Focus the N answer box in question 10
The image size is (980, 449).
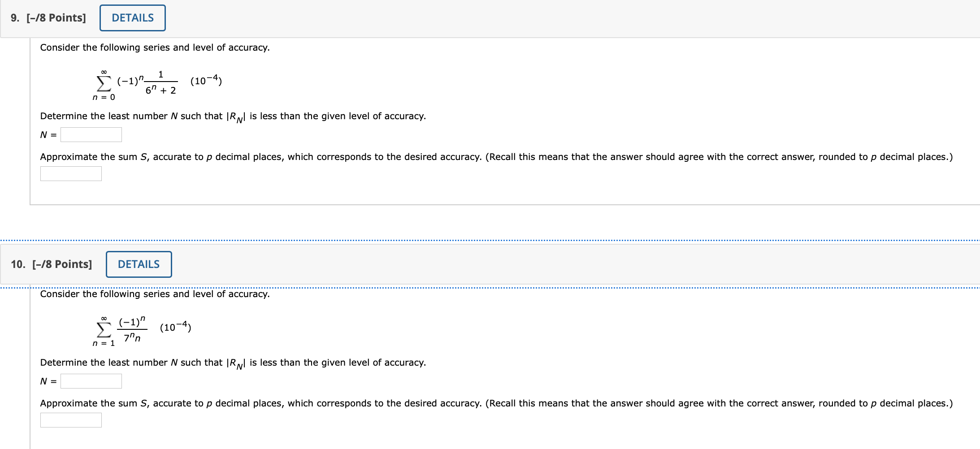pos(91,381)
